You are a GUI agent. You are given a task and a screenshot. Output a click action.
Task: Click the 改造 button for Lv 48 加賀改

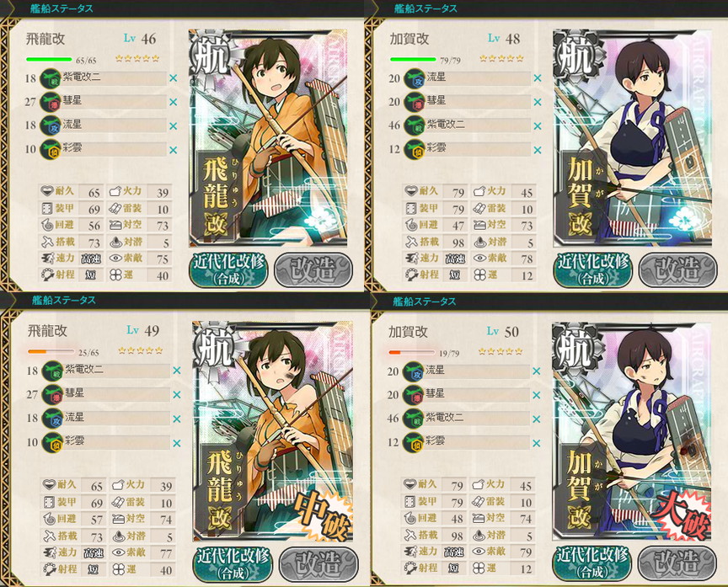677,269
